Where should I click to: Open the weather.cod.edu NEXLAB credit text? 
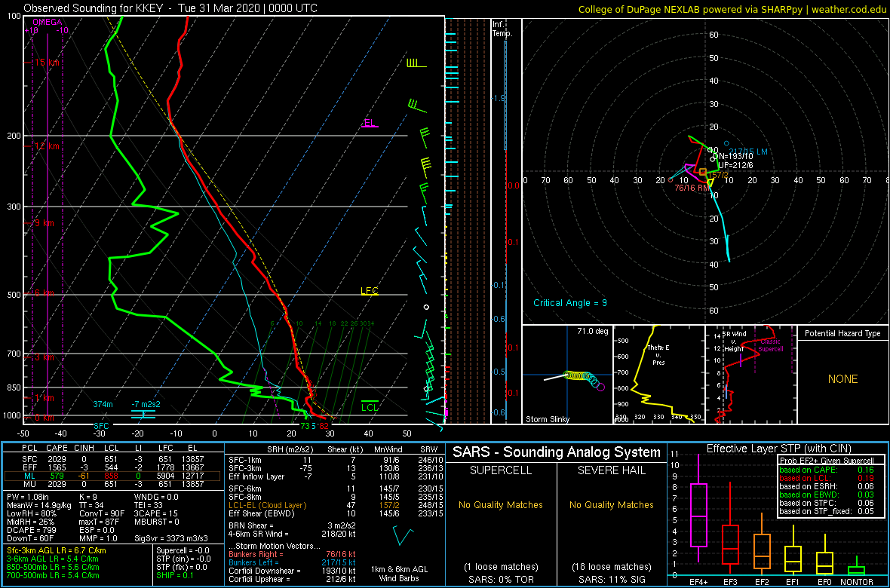pos(733,9)
